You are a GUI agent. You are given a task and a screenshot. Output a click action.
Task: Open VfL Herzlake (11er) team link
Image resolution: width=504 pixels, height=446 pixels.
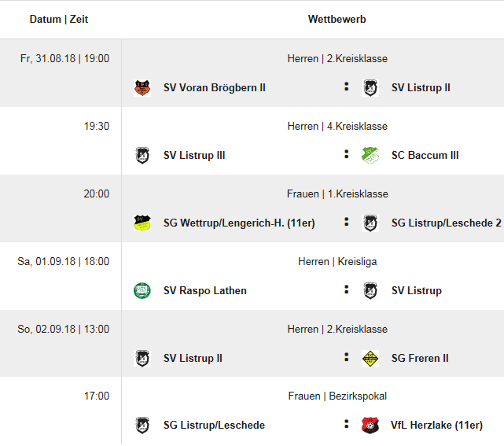tap(436, 425)
